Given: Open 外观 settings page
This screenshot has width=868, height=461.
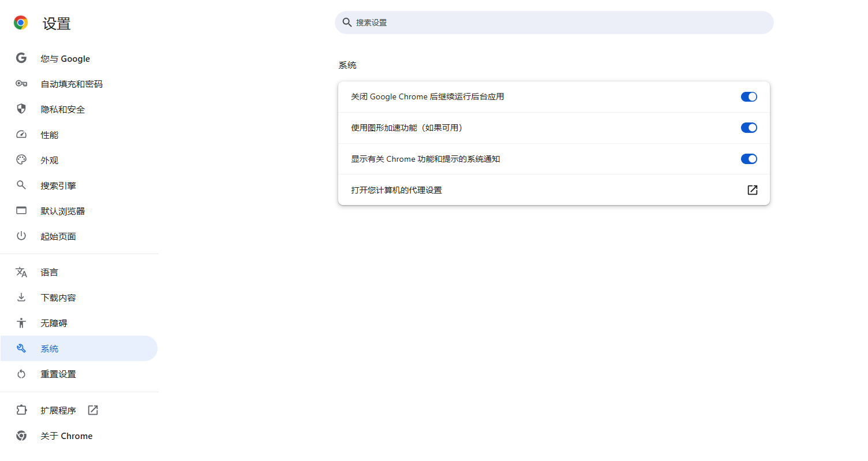Looking at the screenshot, I should pos(79,160).
